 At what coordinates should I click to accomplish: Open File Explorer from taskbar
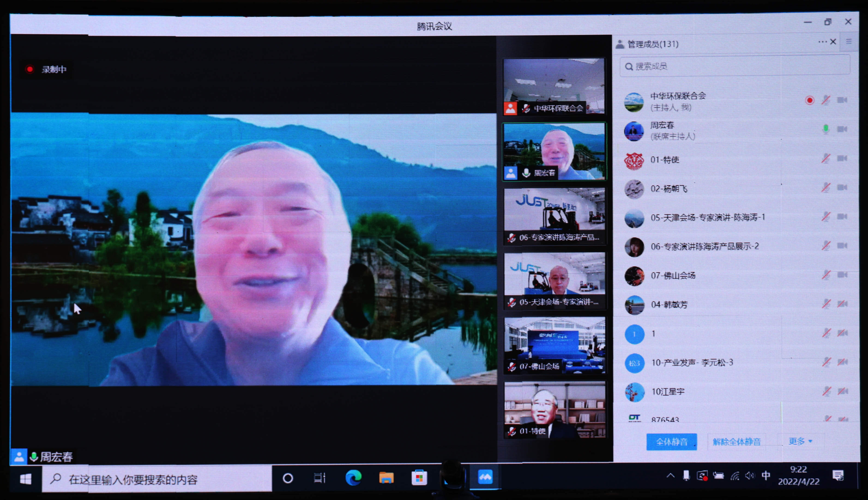click(386, 478)
